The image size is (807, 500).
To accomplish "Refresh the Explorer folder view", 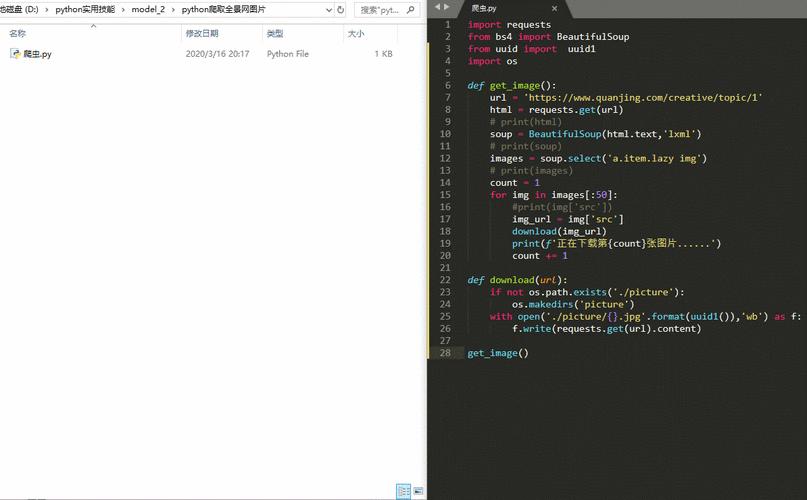I will [340, 10].
